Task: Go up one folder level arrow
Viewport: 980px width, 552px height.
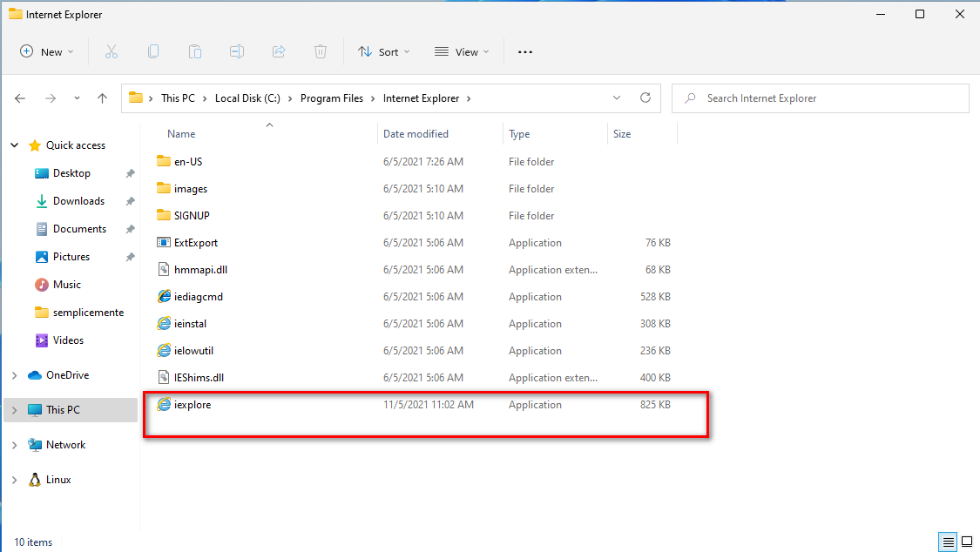Action: coord(103,98)
